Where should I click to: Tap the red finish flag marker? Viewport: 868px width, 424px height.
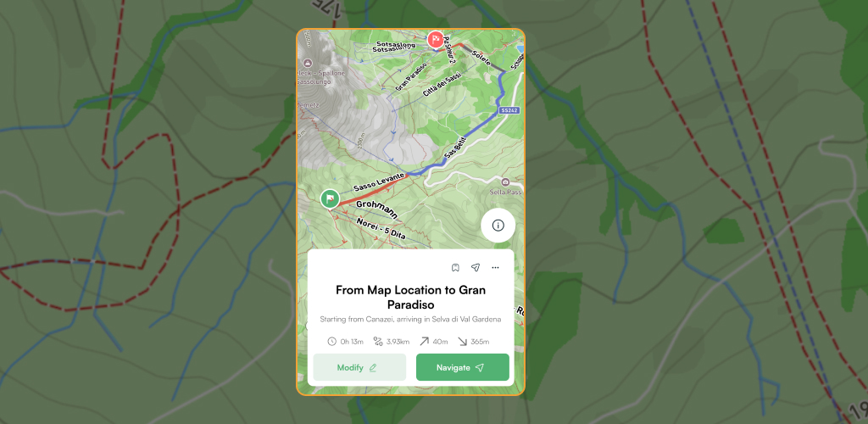tap(436, 39)
